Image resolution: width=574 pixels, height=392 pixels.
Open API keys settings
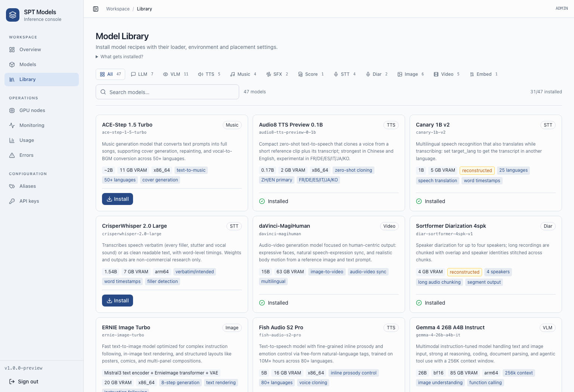(x=41, y=201)
